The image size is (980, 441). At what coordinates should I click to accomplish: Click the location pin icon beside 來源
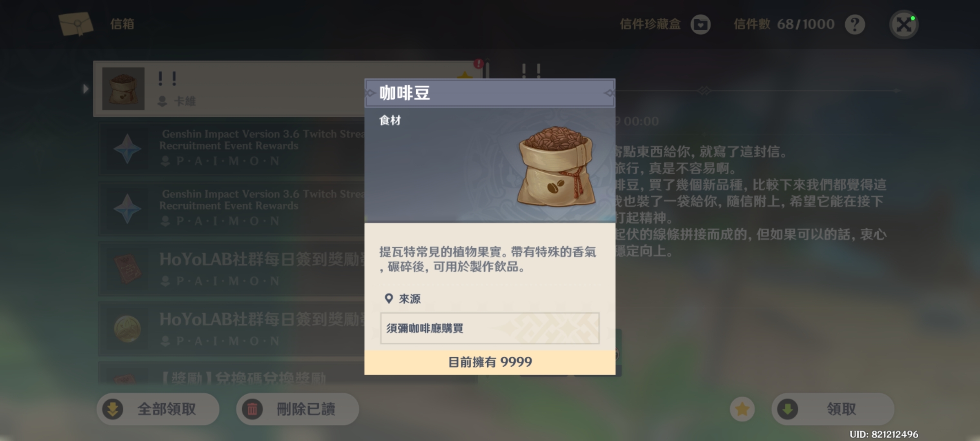pos(389,299)
